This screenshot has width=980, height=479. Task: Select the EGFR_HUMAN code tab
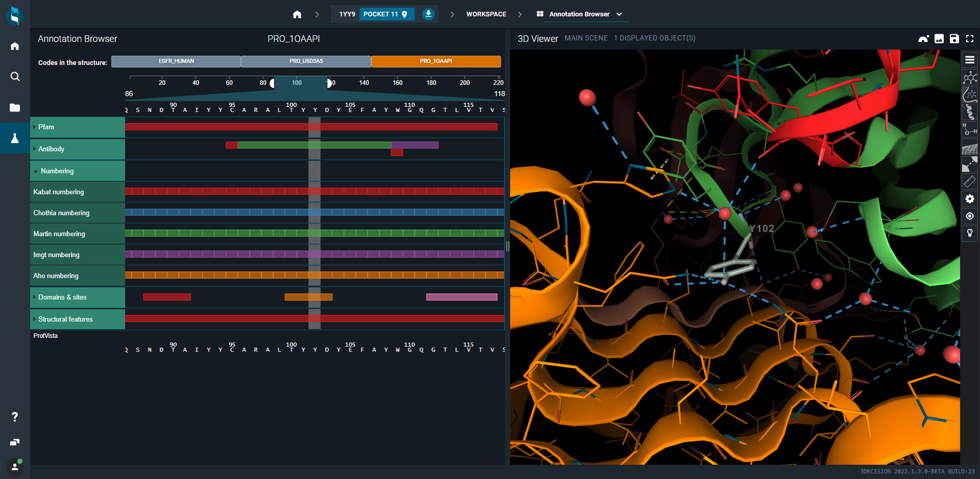[176, 61]
